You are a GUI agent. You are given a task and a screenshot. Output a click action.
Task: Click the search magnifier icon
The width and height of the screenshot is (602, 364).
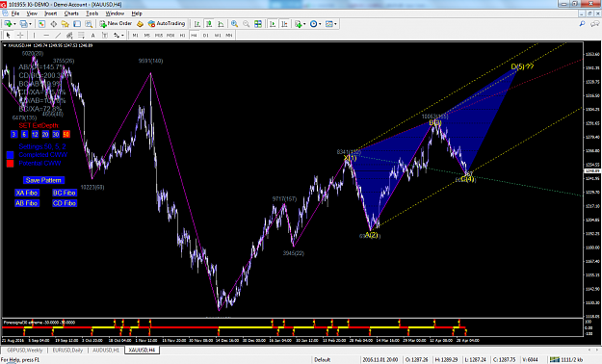click(x=583, y=24)
